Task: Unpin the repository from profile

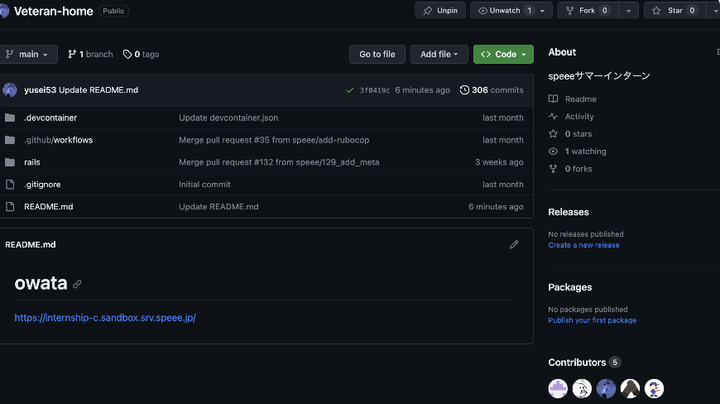Action: click(440, 11)
